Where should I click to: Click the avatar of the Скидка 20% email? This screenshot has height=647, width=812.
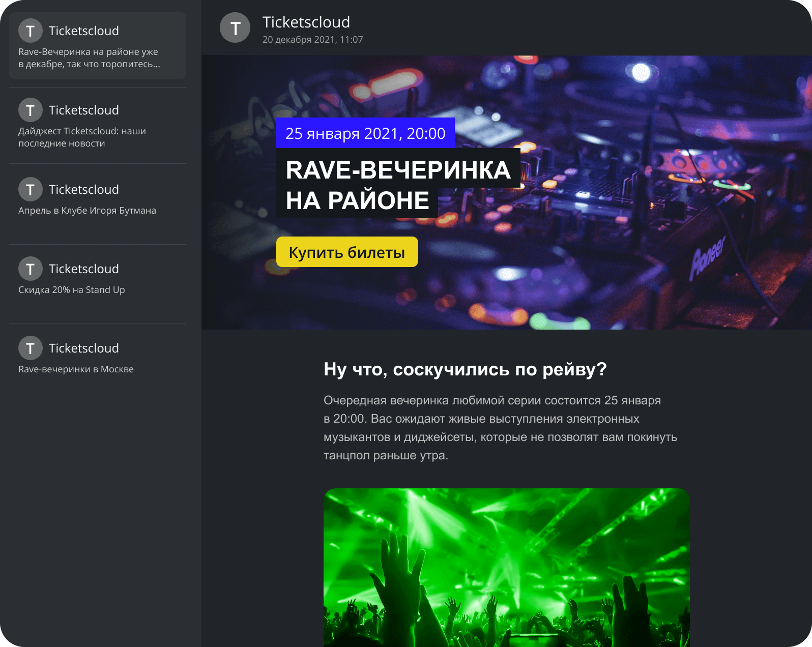[31, 269]
